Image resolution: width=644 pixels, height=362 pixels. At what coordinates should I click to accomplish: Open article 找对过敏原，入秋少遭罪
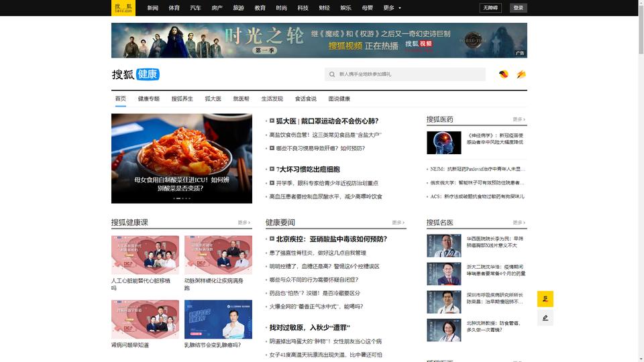(309, 328)
